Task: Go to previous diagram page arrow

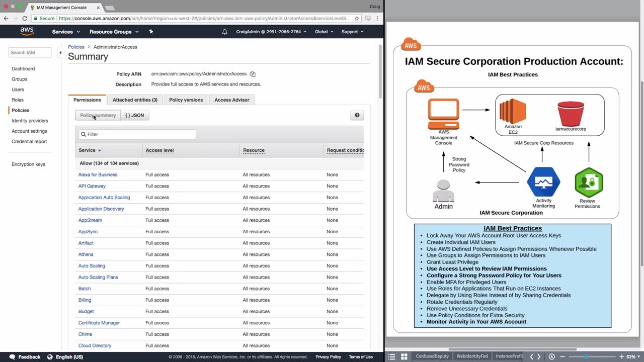Action: tap(531, 356)
